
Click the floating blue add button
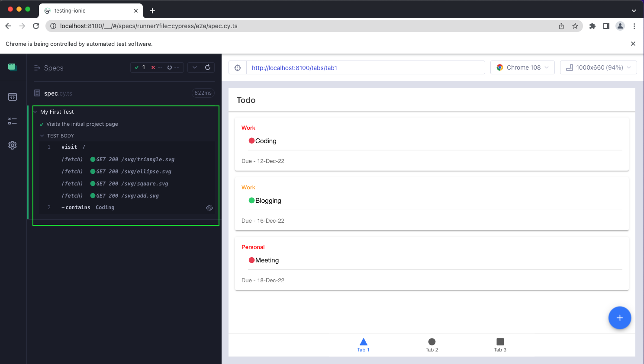pyautogui.click(x=620, y=318)
